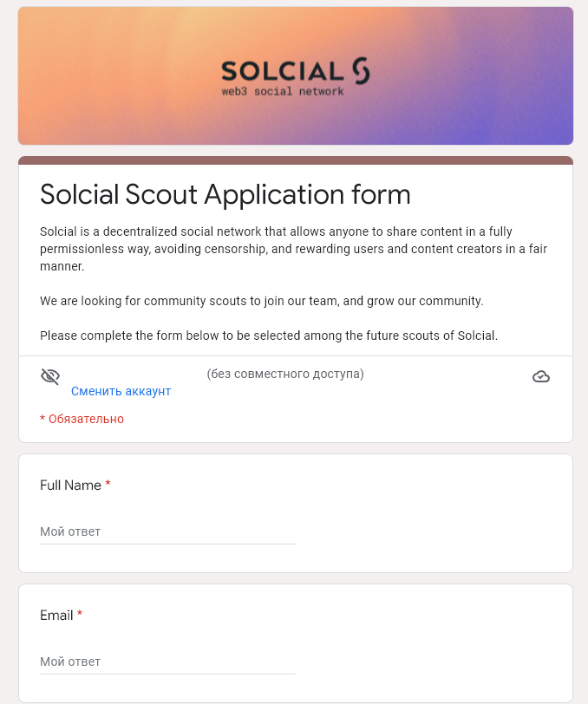Click the Обязательно required note
588x704 pixels.
click(82, 419)
